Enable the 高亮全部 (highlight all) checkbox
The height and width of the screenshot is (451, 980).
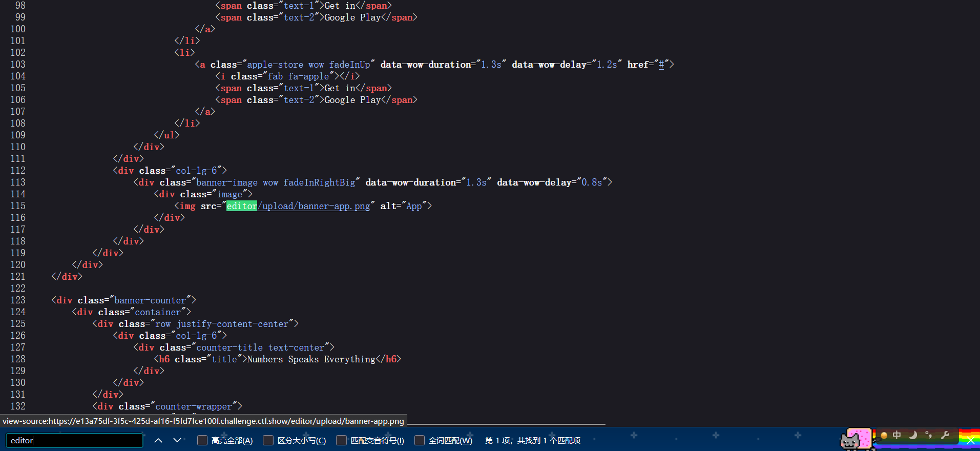point(202,440)
